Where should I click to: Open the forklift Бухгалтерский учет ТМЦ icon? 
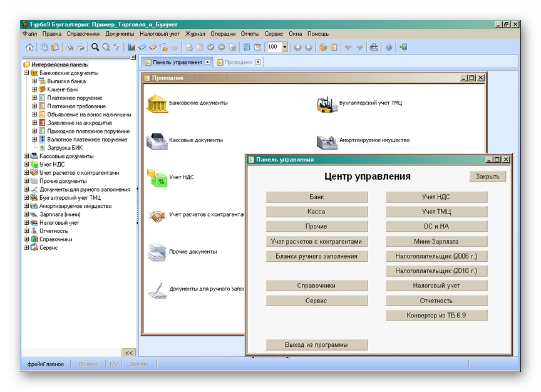(327, 104)
